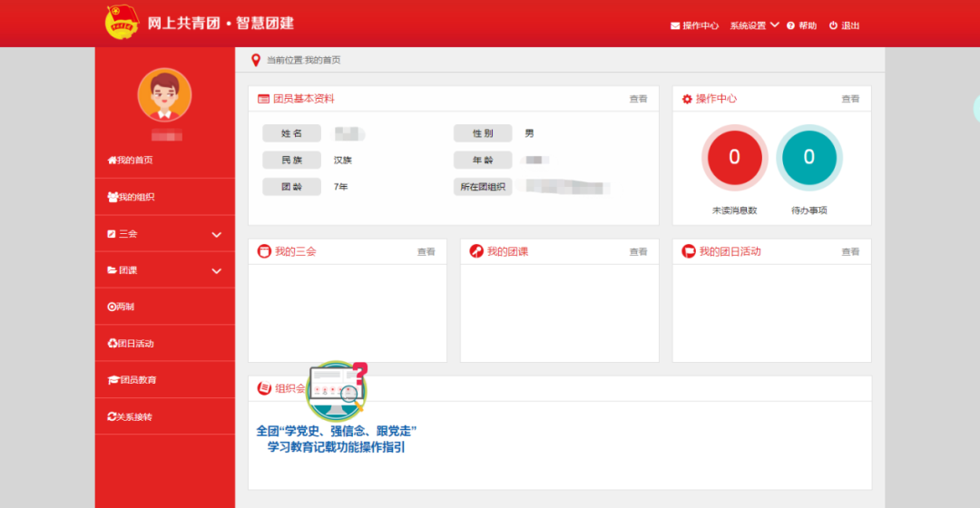This screenshot has width=980, height=508.
Task: Click 查看 link in 团员基本资料 panel
Action: click(x=638, y=99)
